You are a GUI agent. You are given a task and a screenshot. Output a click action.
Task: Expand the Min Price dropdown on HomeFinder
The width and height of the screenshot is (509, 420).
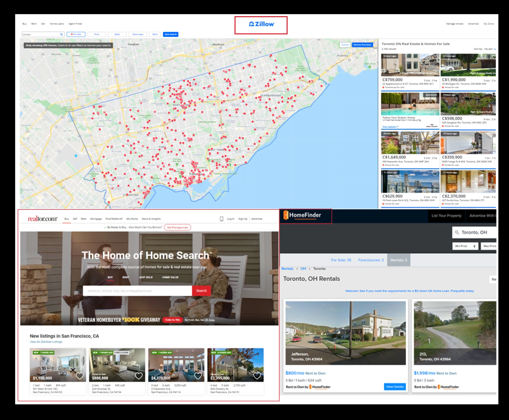click(x=465, y=246)
